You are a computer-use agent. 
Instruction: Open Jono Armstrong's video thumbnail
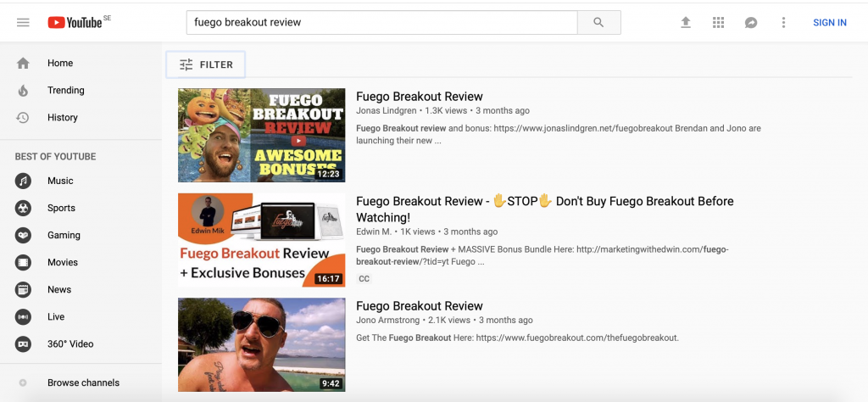click(261, 344)
